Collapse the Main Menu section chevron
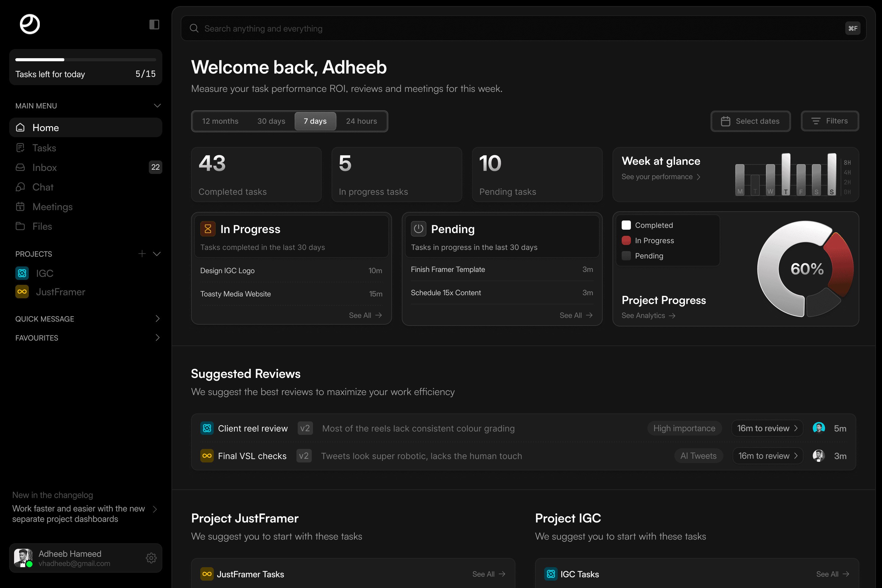Screen dimensions: 882x588 [157, 106]
